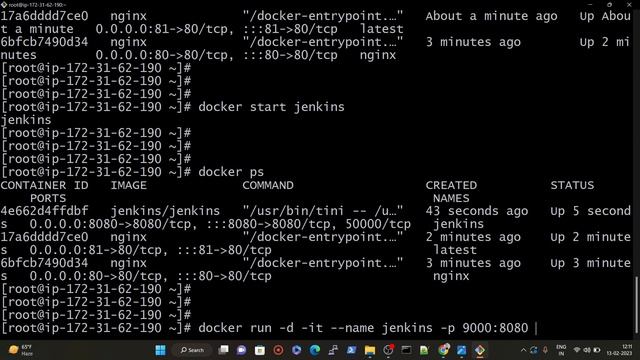The width and height of the screenshot is (640, 360).
Task: Click the NAMES column header
Action: 451,198
